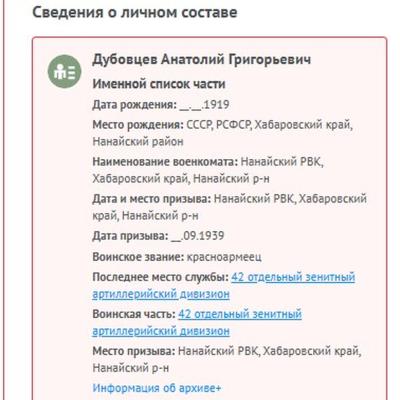The image size is (400, 400).
Task: Click the Последнее место службы label
Action: [x=160, y=277]
